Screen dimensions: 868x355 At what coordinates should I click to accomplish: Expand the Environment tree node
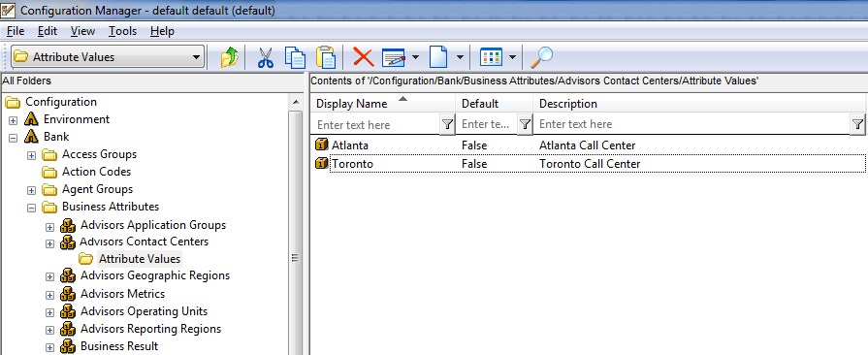tap(14, 119)
